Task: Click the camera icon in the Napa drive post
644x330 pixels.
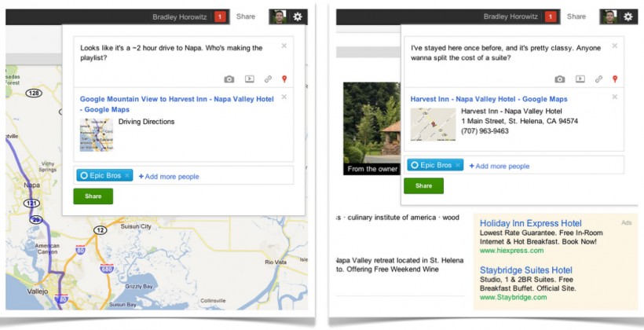Action: [x=229, y=79]
